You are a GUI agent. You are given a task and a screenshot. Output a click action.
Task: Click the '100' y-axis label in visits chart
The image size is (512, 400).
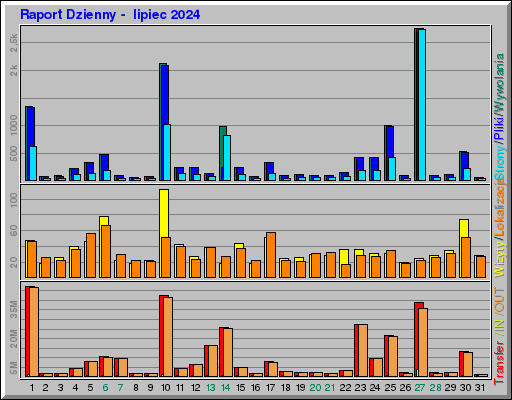coord(14,200)
